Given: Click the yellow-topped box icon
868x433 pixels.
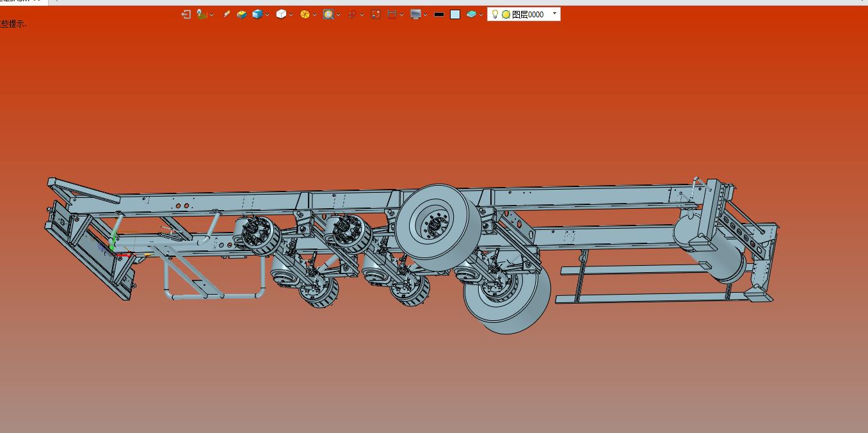Looking at the screenshot, I should (242, 14).
